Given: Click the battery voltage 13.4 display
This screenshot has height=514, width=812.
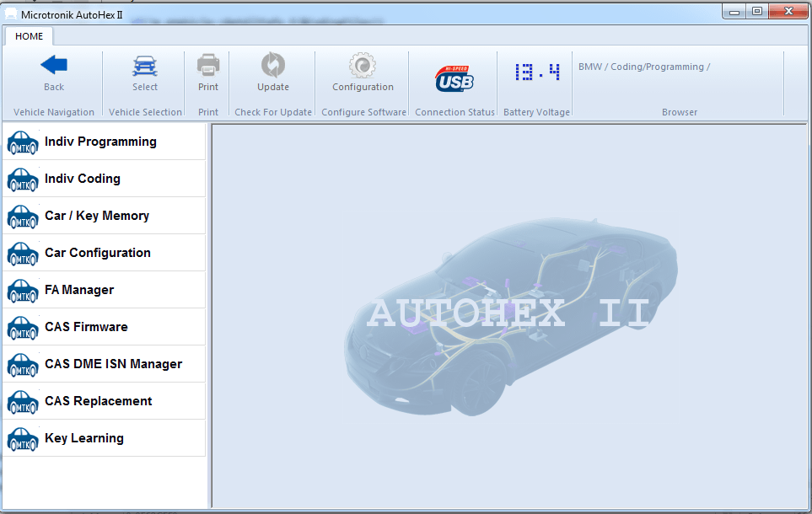Looking at the screenshot, I should tap(537, 72).
